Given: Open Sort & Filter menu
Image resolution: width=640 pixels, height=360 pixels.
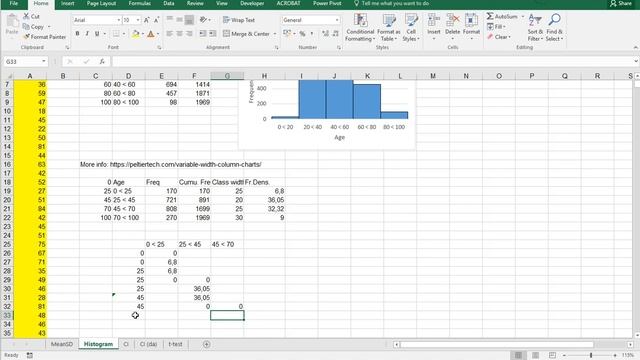Looking at the screenshot, I should click(x=535, y=27).
